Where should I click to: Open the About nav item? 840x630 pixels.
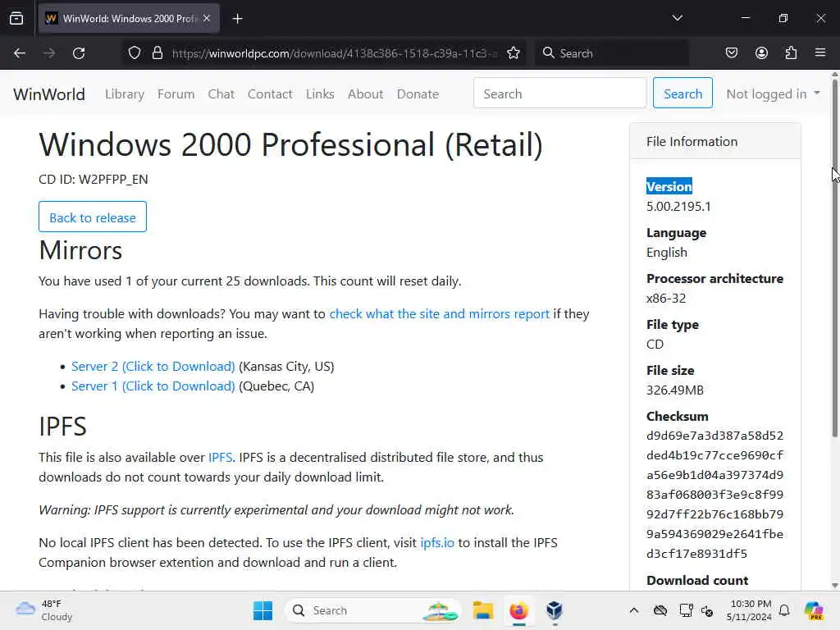365,94
